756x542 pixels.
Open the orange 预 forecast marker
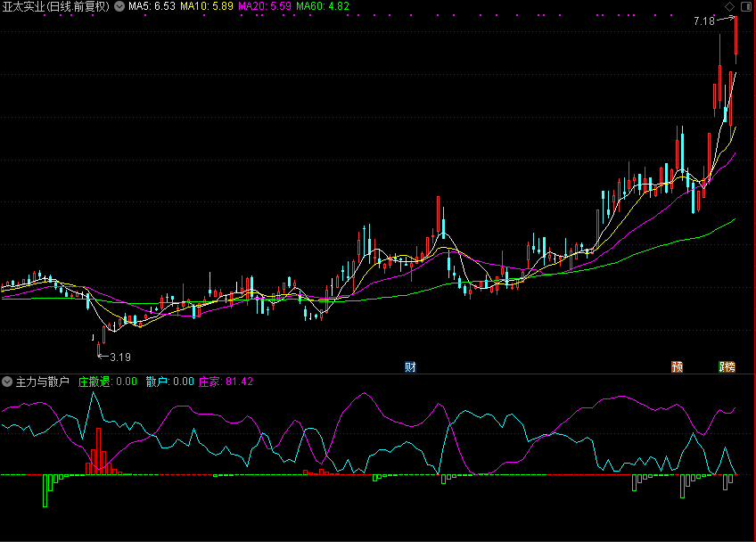click(678, 366)
